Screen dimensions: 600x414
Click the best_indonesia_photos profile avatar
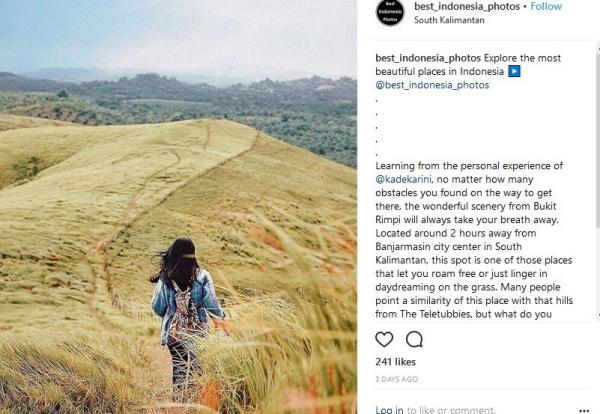click(390, 12)
